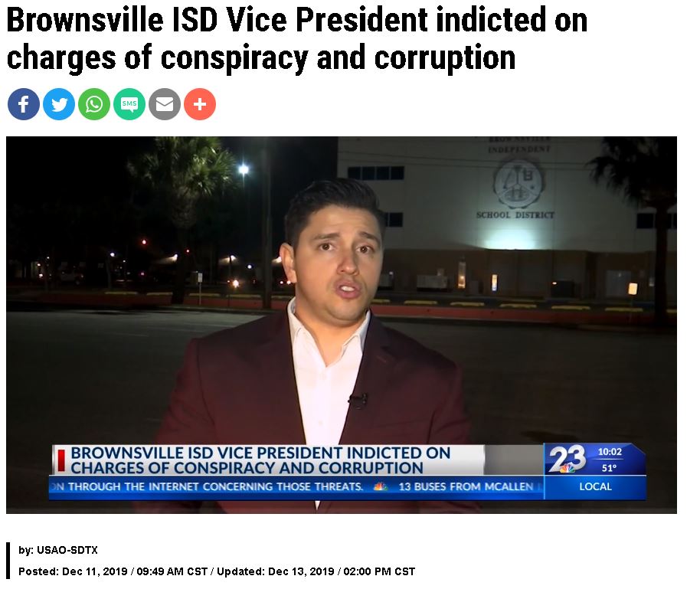Share article on Facebook
Viewport: 700px width, 589px height.
pos(24,104)
